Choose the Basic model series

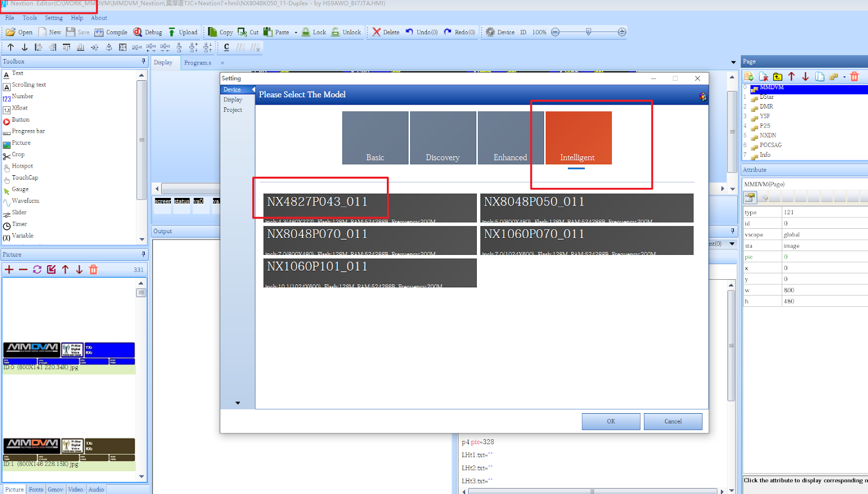375,138
